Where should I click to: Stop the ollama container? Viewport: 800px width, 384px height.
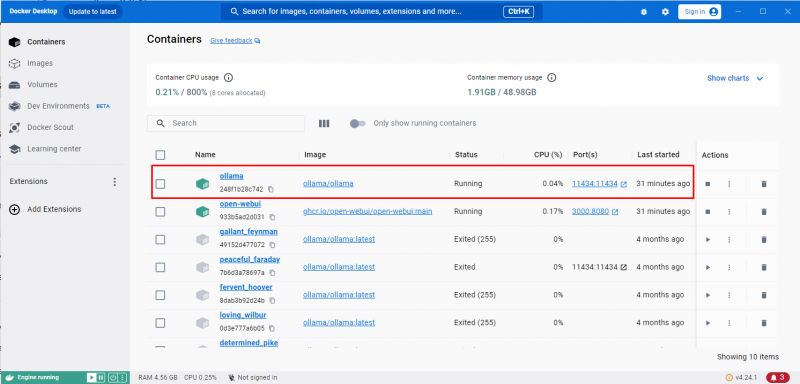(x=708, y=184)
